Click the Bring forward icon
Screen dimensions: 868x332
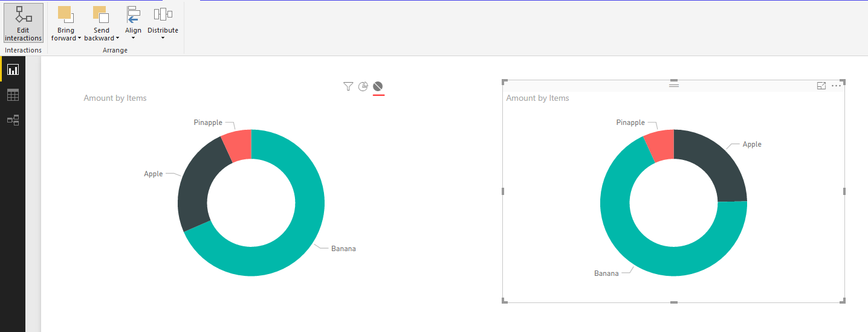click(65, 14)
